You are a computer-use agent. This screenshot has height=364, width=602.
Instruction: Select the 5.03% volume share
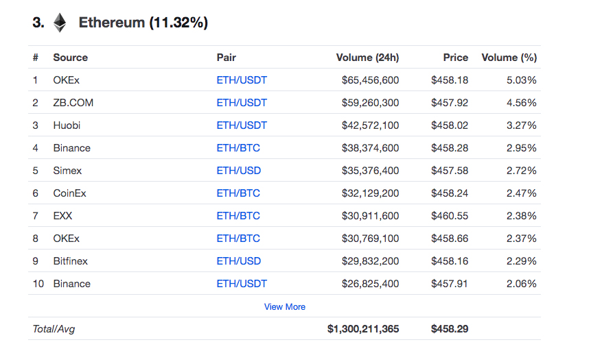522,80
